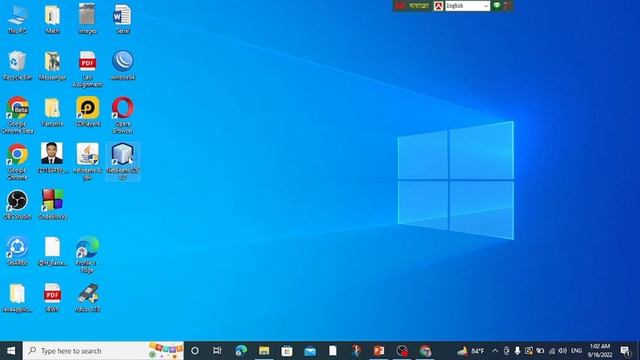640x360 pixels.
Task: Switch to PowerPoint on the taskbar
Action: (379, 351)
